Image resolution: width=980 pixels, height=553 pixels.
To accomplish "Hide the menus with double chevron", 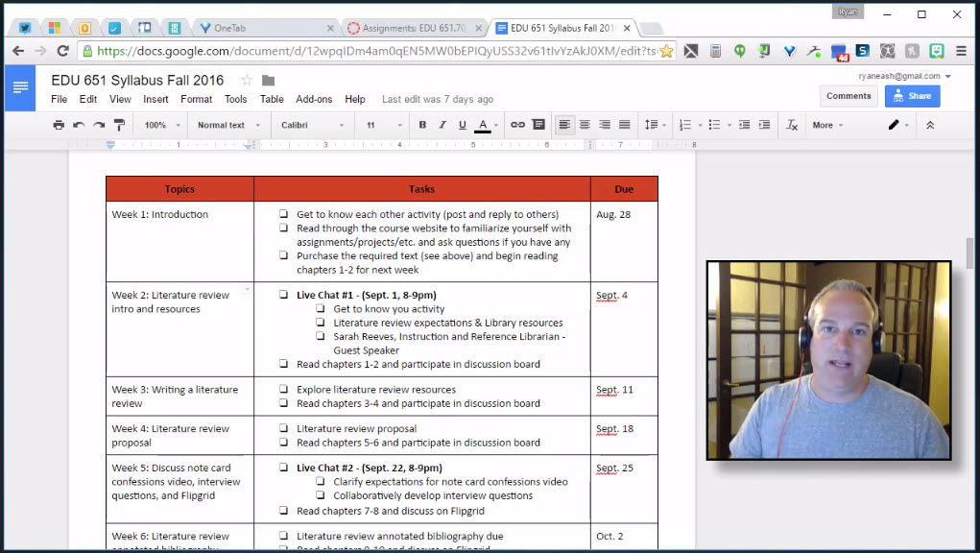I will [930, 125].
